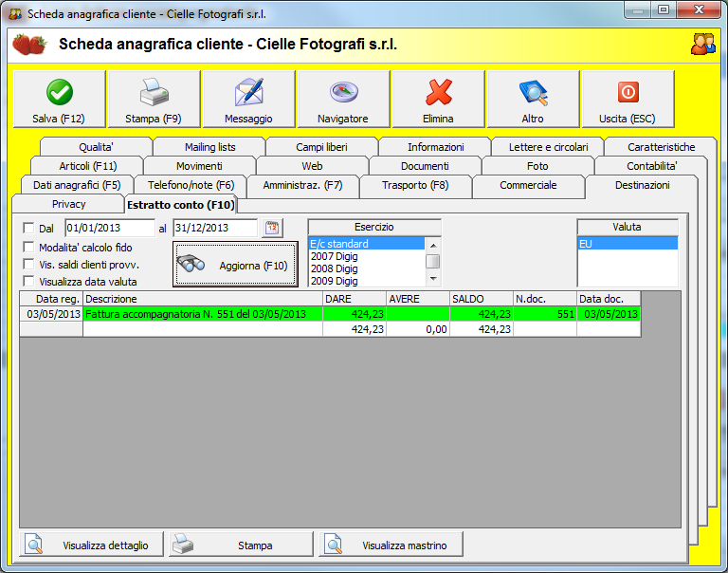Click down arrow of Esercizio list scrollbar
Screen dimensions: 728x573
[x=433, y=279]
